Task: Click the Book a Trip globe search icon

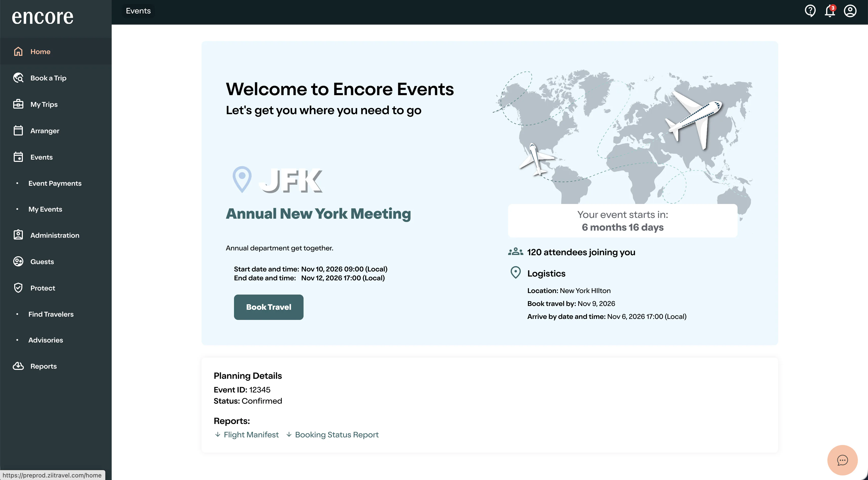Action: pyautogui.click(x=18, y=78)
